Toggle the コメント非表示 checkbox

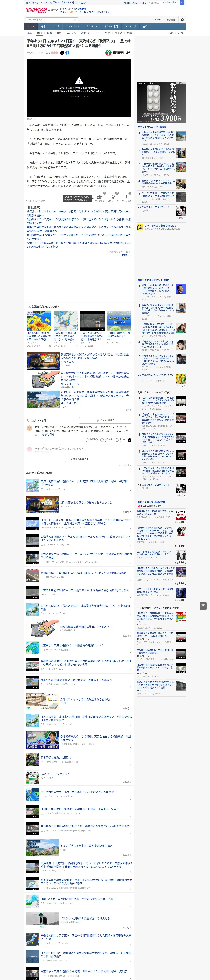115,465
